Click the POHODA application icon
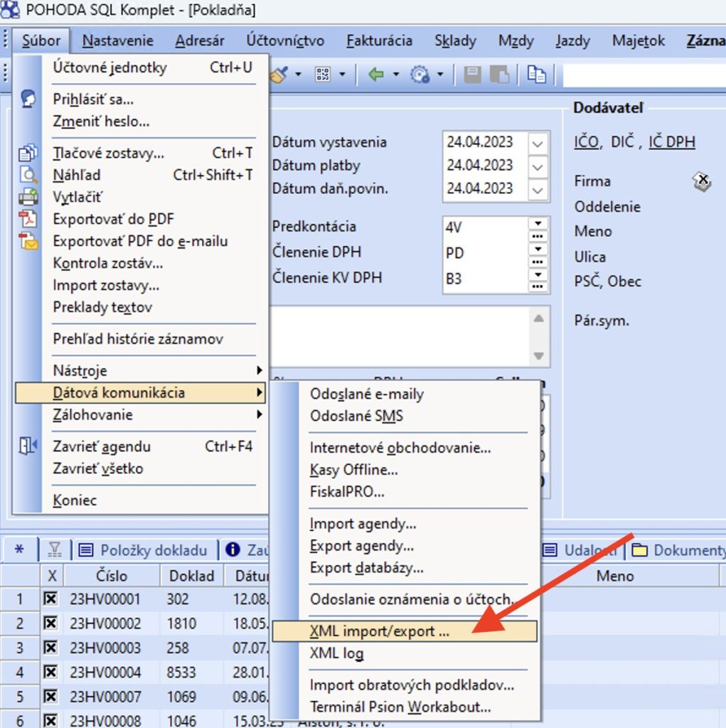 pos(10,9)
